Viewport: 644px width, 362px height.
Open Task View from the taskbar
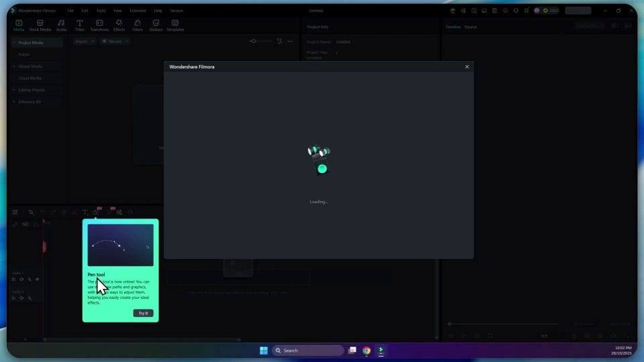352,351
